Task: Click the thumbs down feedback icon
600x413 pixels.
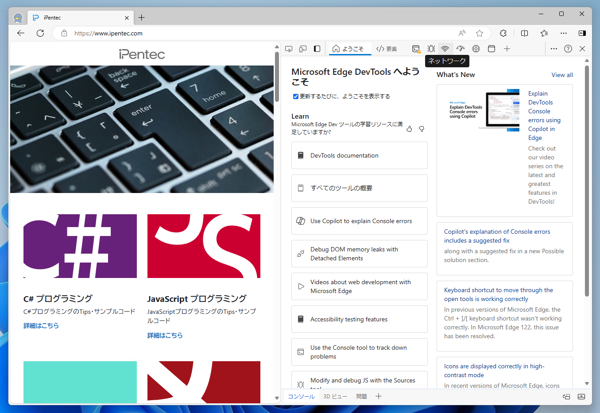Action: (421, 129)
